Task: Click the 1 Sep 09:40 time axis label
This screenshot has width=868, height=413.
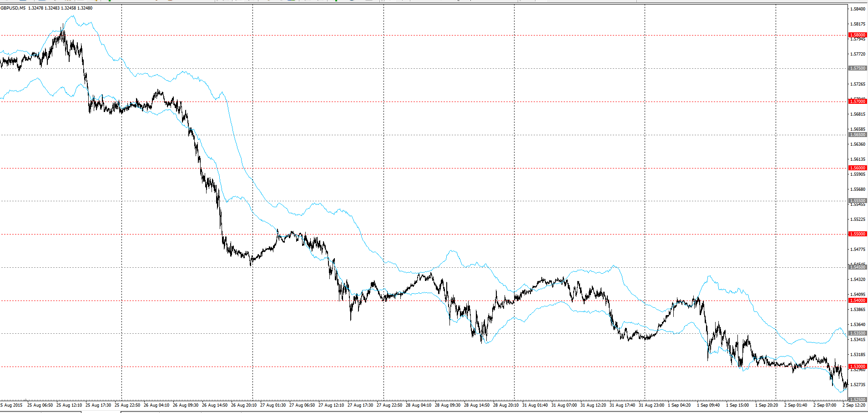Action: coord(708,405)
